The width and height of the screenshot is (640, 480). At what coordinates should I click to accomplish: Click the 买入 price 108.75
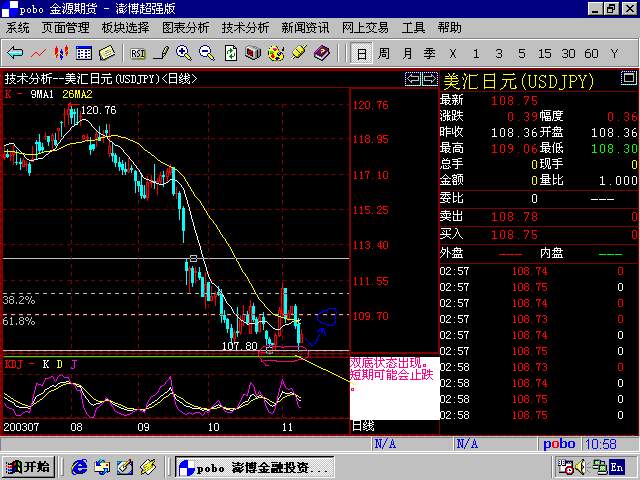pos(514,235)
